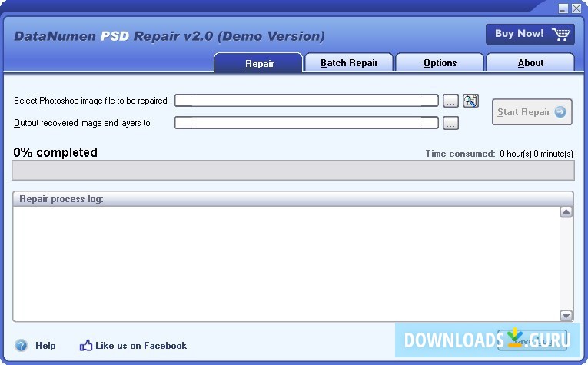Click the Buy Now! button
Screen dimensions: 588x365
pyautogui.click(x=530, y=35)
